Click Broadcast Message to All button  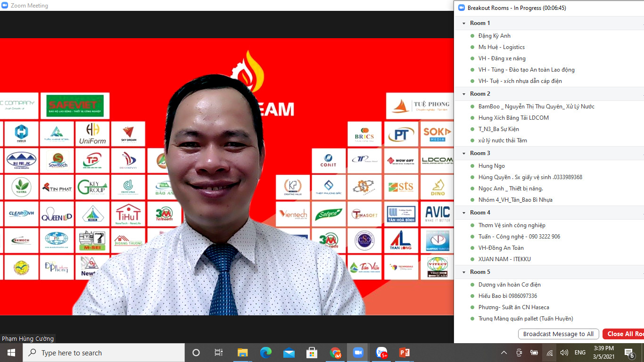pos(559,334)
